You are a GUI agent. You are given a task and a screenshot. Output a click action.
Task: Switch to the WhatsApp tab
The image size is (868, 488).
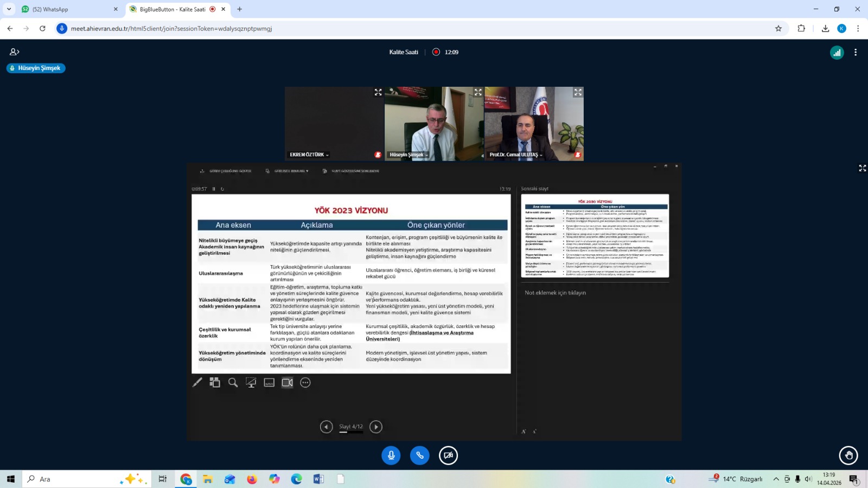tap(65, 9)
